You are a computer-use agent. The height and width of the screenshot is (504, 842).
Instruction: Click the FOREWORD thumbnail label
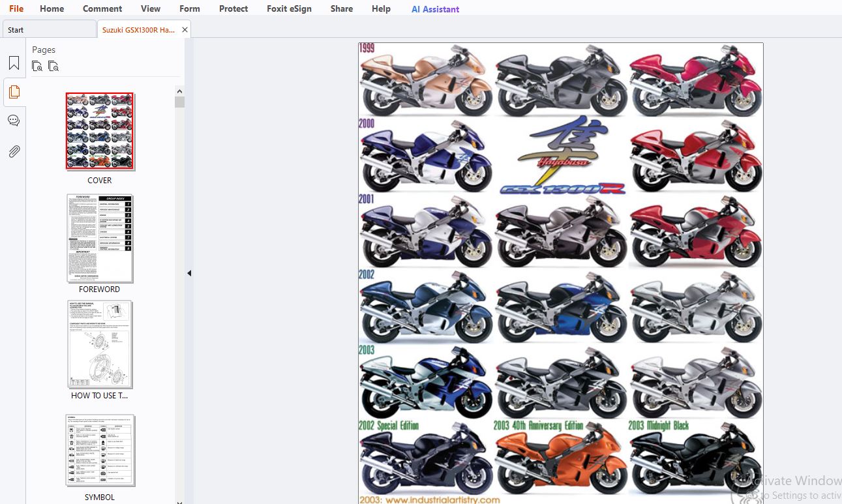click(100, 289)
